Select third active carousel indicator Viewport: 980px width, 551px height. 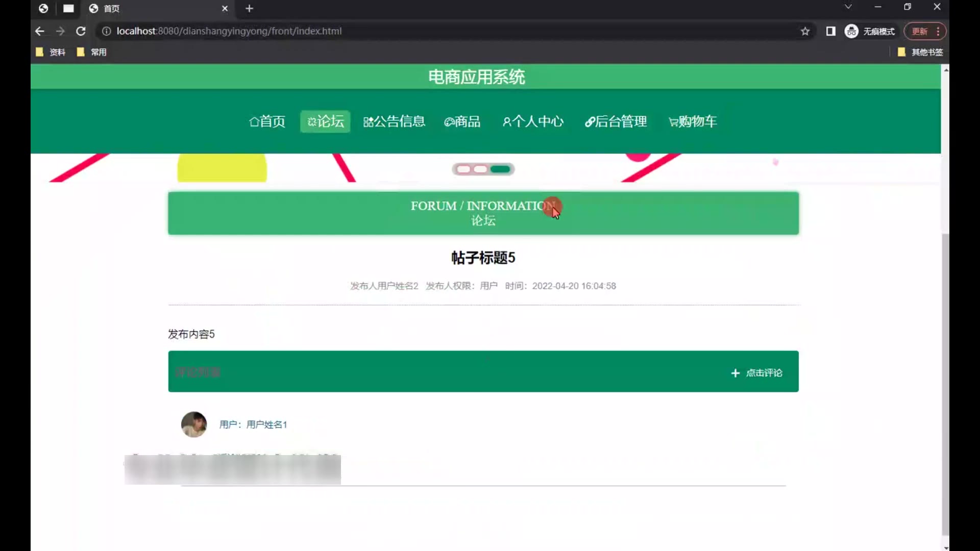point(500,169)
